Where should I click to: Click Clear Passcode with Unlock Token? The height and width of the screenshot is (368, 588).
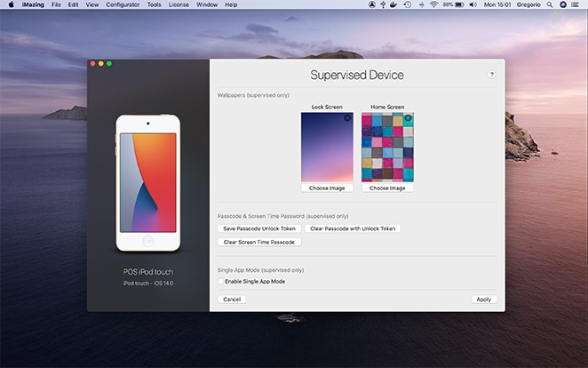click(x=353, y=228)
